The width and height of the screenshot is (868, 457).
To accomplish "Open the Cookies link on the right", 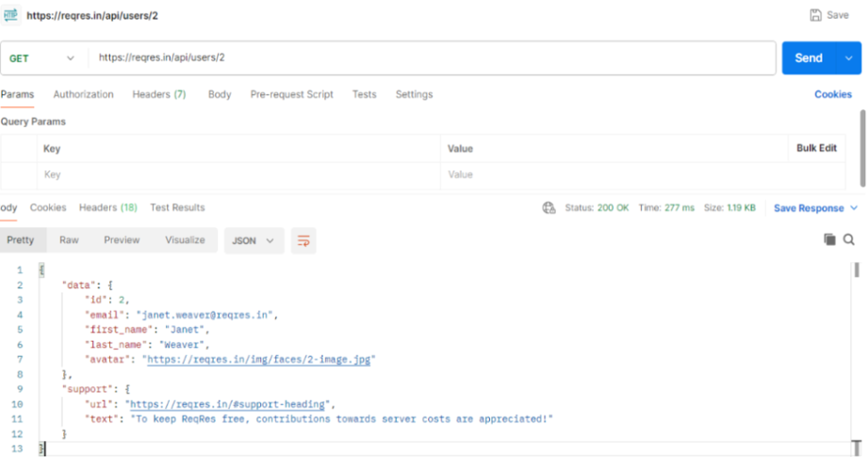I will (x=832, y=94).
